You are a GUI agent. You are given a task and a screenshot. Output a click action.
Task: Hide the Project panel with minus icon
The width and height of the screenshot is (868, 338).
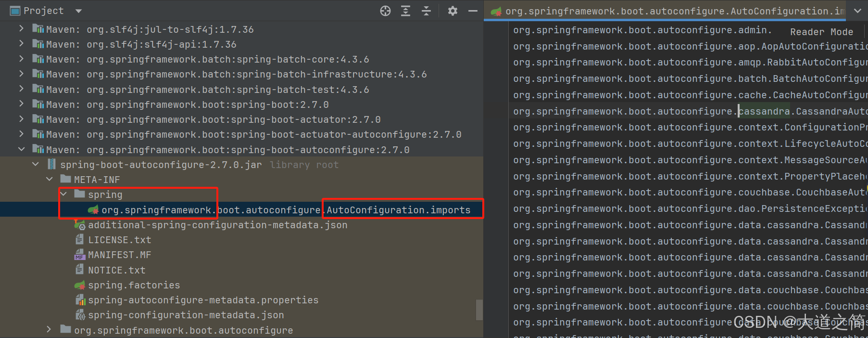[x=473, y=11]
